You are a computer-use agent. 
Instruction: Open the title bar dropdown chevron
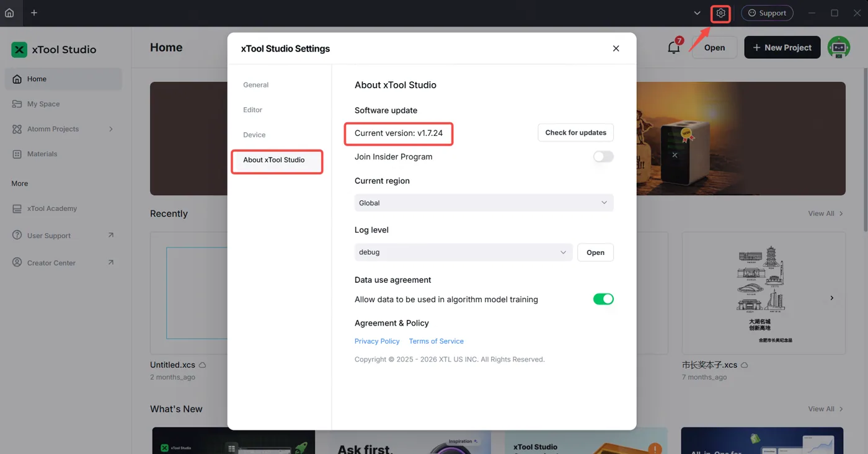pos(697,13)
